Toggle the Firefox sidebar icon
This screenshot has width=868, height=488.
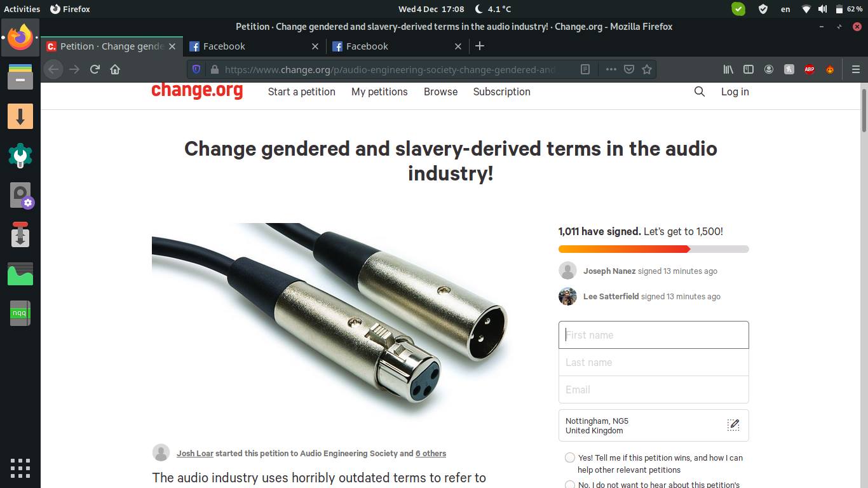pyautogui.click(x=749, y=69)
